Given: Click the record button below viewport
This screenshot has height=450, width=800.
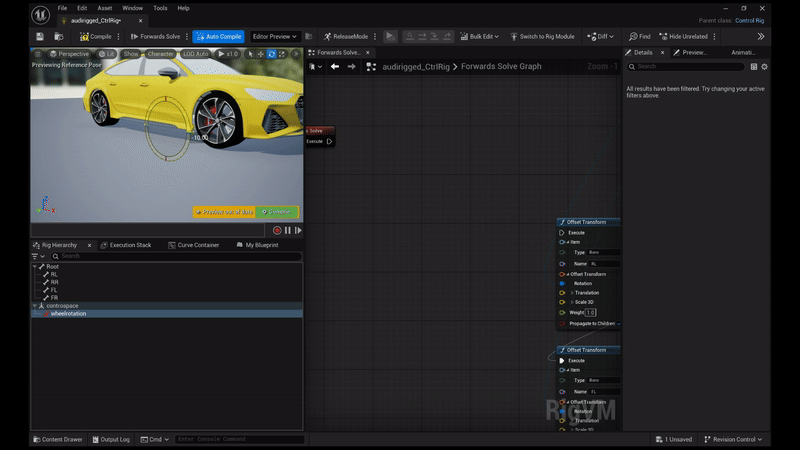Looking at the screenshot, I should 277,231.
